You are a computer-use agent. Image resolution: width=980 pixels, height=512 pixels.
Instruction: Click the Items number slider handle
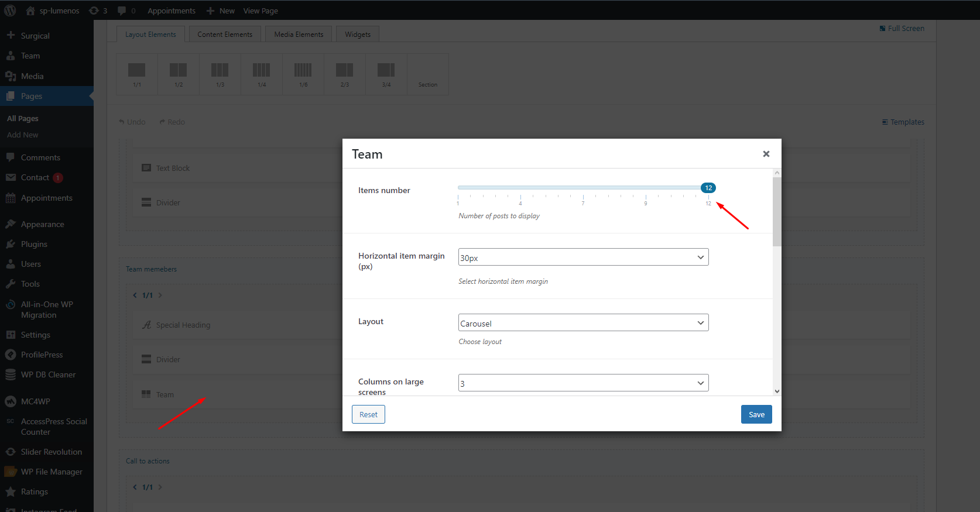tap(708, 188)
